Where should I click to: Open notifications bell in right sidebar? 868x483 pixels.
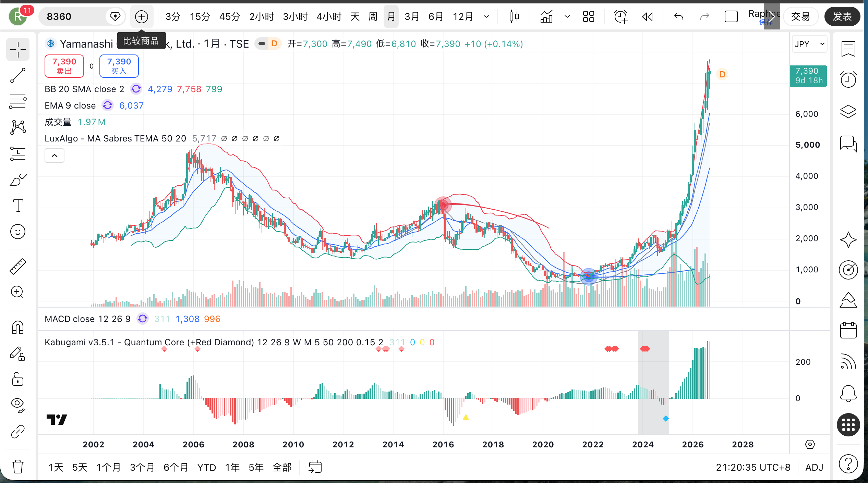coord(848,393)
